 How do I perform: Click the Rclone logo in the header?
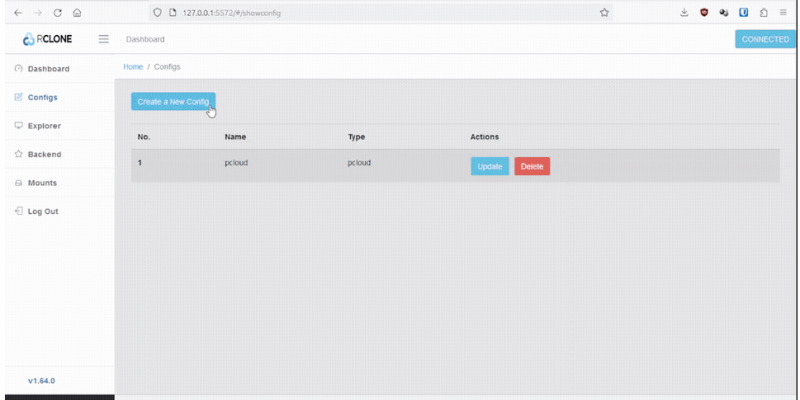(46, 39)
